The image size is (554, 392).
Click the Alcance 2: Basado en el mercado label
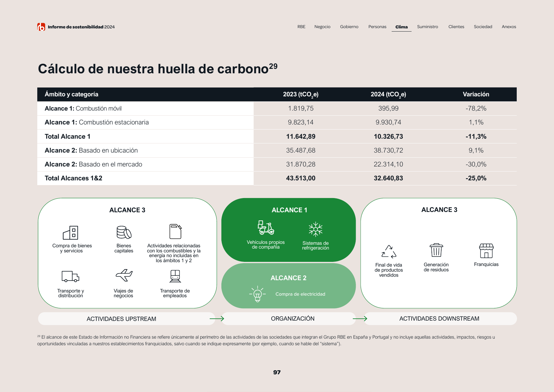[93, 164]
